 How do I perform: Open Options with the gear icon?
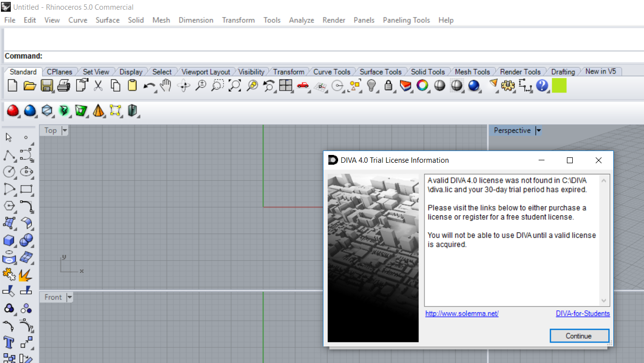pos(508,86)
